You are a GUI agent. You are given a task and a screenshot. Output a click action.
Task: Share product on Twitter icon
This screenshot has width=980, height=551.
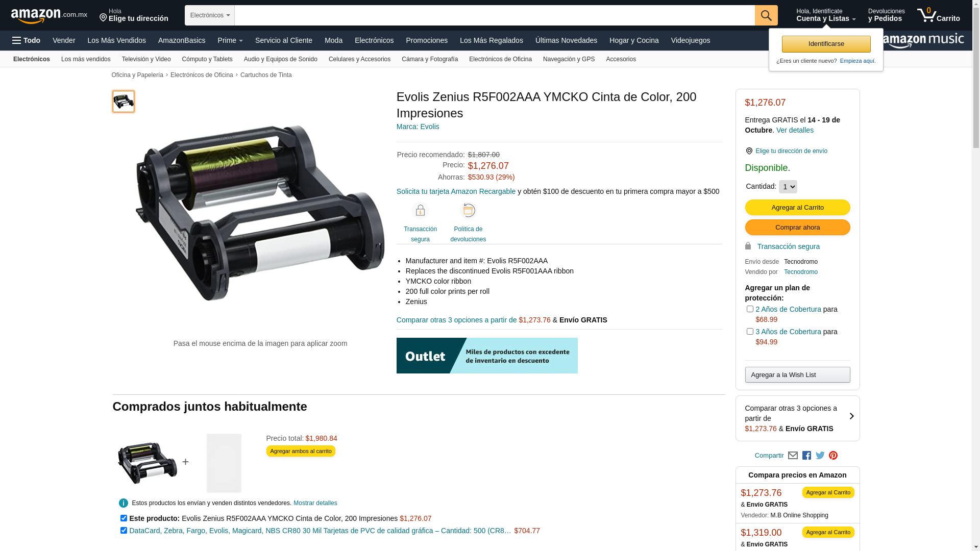[820, 455]
